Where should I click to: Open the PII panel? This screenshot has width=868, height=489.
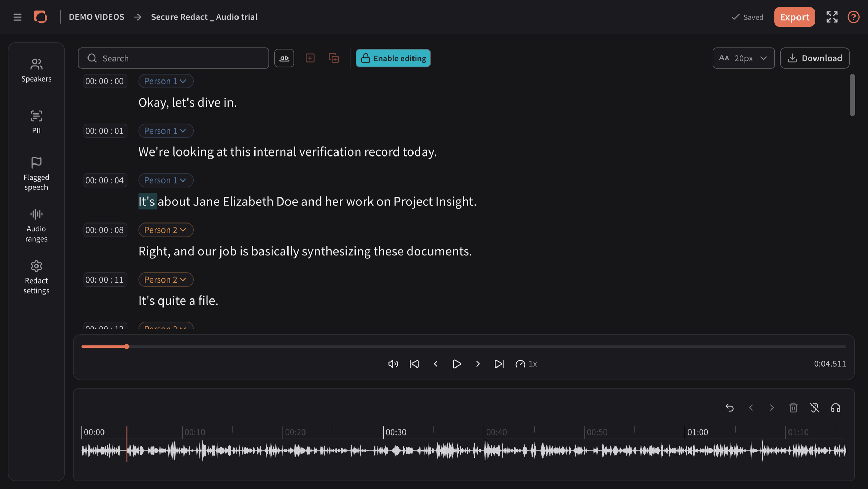coord(36,122)
